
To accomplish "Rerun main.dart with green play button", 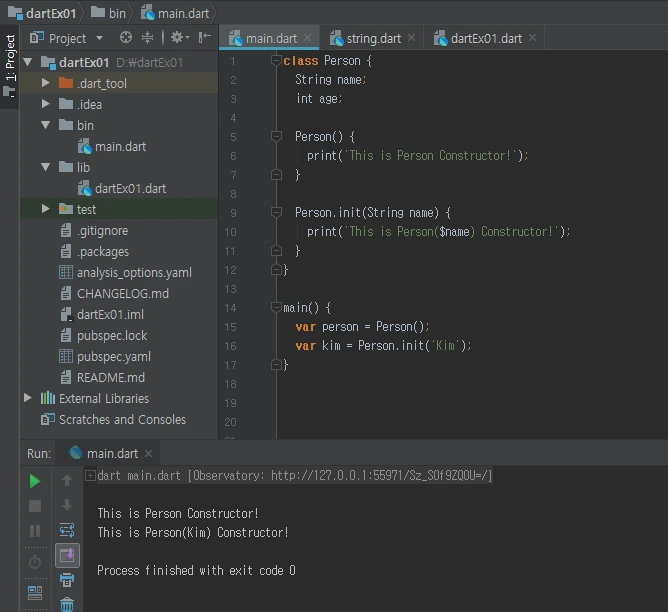I will (x=35, y=481).
